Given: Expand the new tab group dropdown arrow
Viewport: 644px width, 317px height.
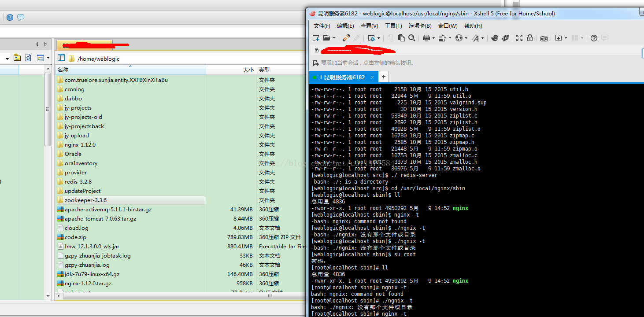Looking at the screenshot, I should pyautogui.click(x=566, y=38).
